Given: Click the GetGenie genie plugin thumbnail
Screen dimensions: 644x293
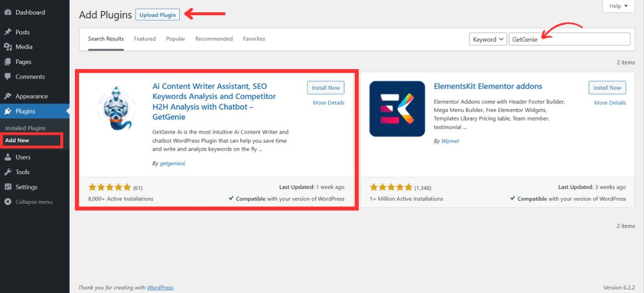Looking at the screenshot, I should [115, 108].
